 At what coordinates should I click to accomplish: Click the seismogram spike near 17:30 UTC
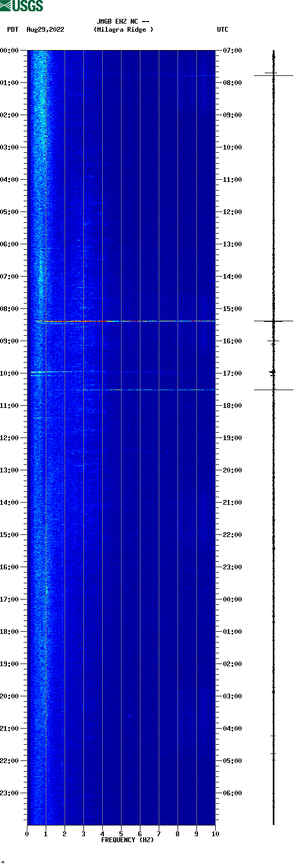(273, 390)
